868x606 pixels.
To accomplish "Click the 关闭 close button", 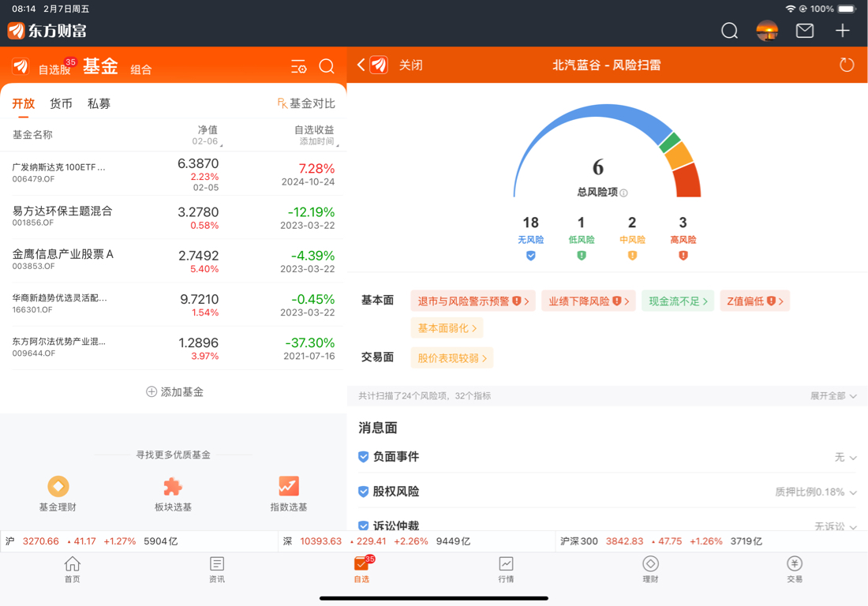I will [x=411, y=65].
